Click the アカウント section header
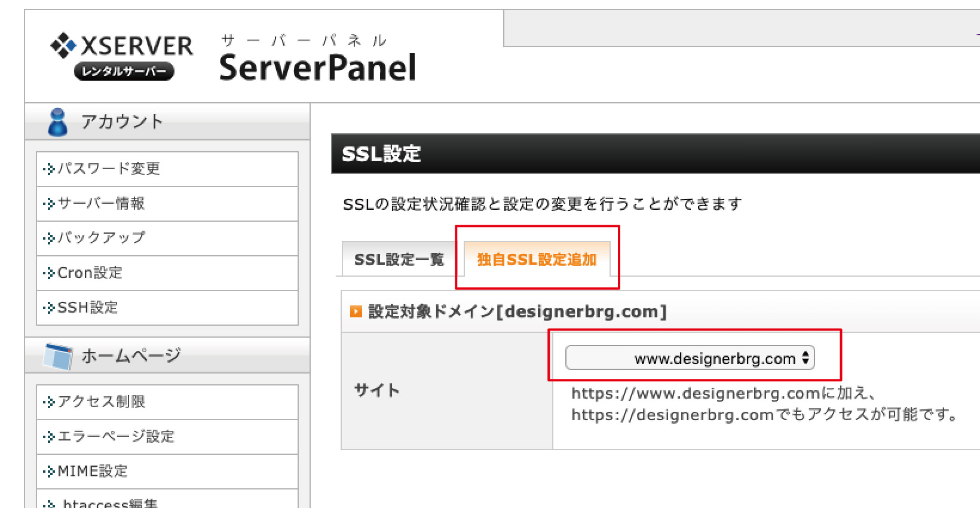The width and height of the screenshot is (980, 508). pos(122,122)
